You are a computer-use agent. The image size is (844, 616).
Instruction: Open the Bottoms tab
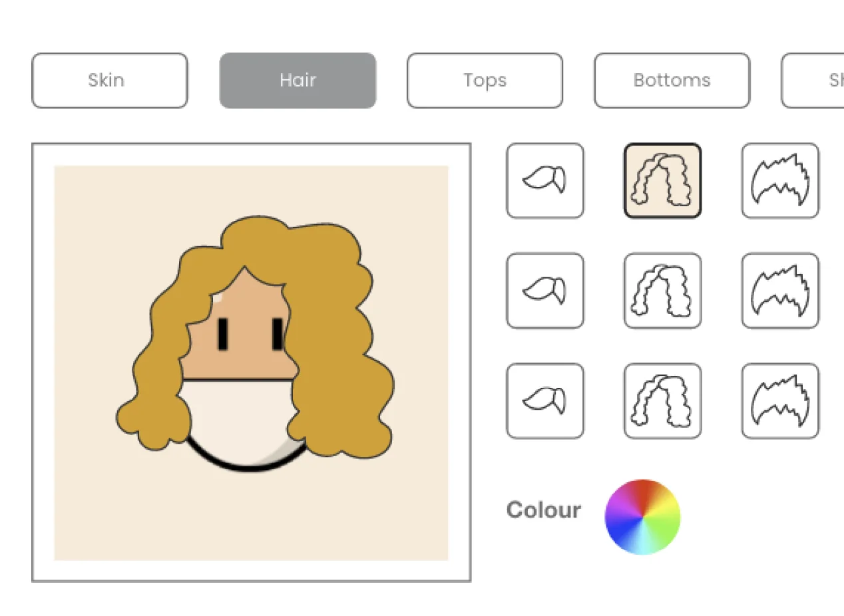point(672,80)
